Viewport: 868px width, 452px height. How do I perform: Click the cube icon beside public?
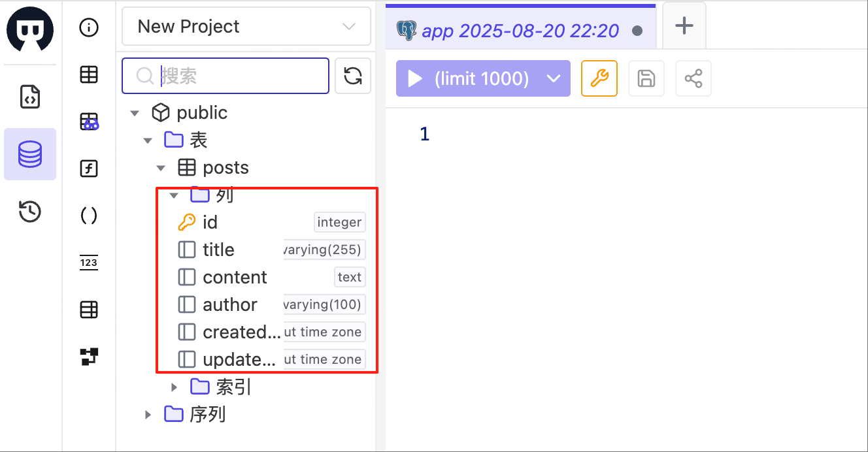161,113
